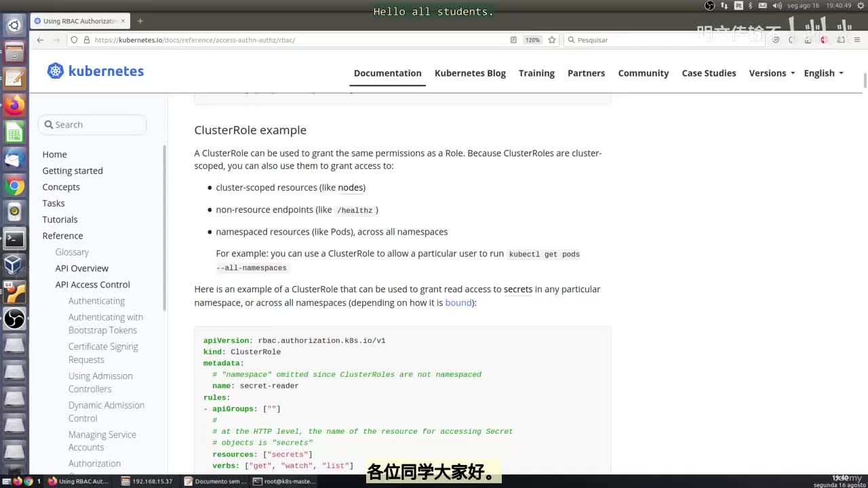Expand Tasks in the sidebar
Screen dimensions: 868x488
54,203
